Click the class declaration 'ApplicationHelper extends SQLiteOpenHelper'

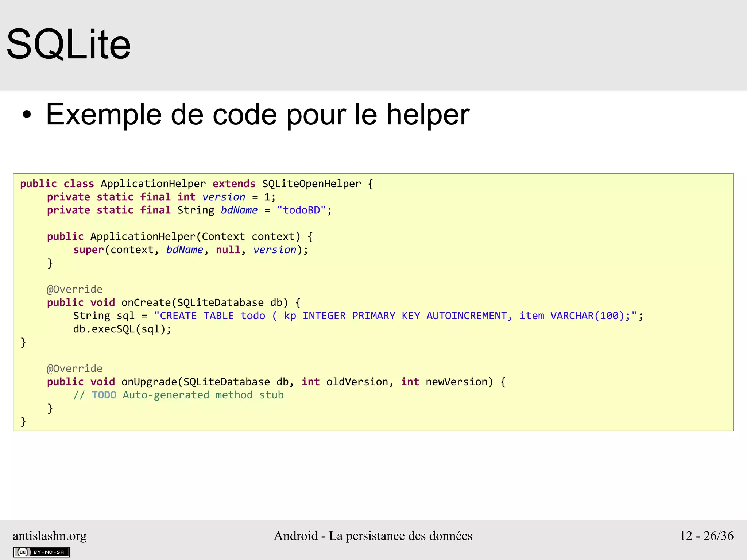231,184
